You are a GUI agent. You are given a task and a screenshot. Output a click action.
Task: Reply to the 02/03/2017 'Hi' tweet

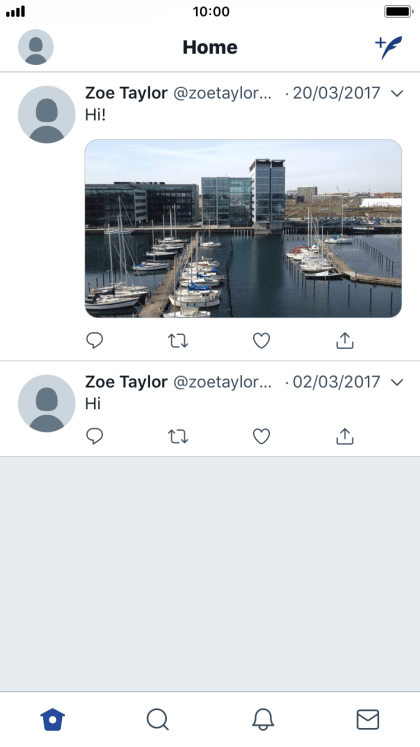[x=94, y=436]
